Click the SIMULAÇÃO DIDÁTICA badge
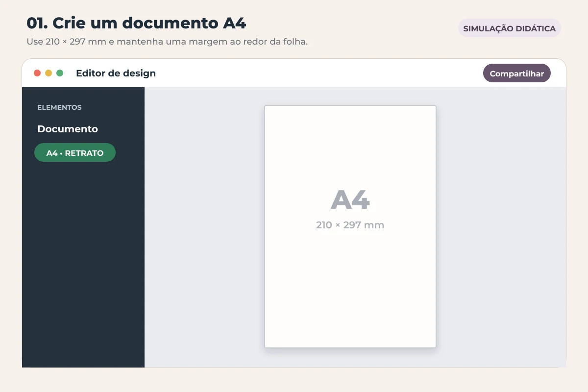Image resolution: width=588 pixels, height=392 pixels. [x=510, y=28]
